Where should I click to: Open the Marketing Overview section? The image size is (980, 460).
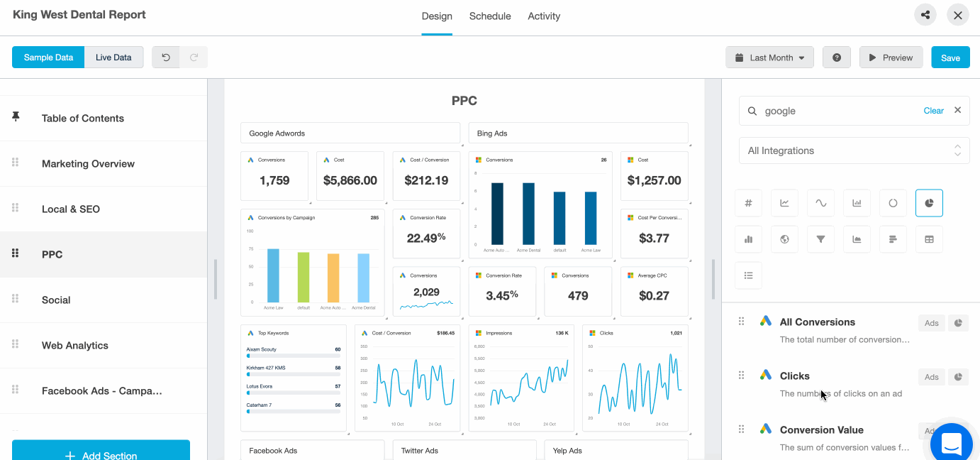click(x=104, y=164)
